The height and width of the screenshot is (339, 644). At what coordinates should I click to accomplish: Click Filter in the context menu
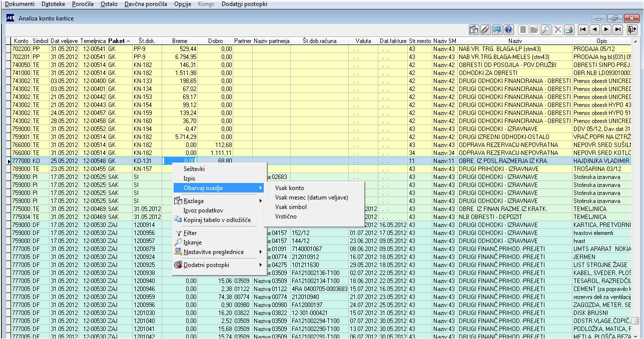190,233
